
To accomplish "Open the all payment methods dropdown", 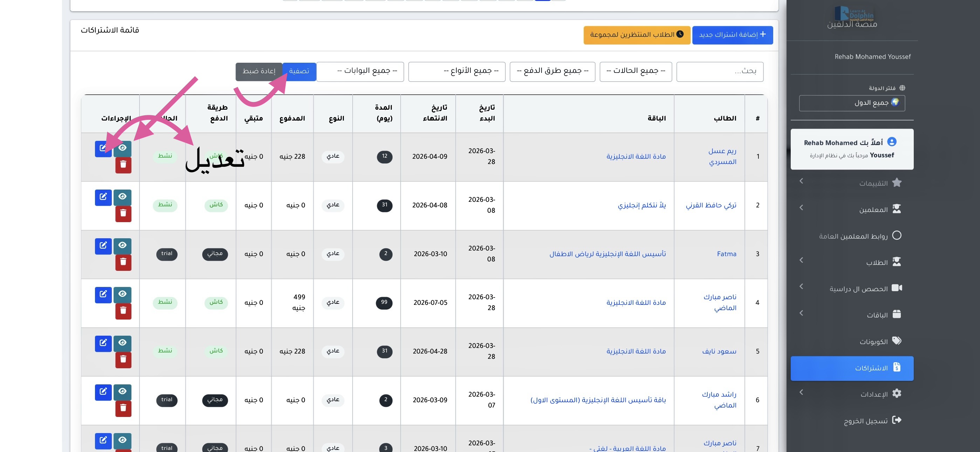I will pos(552,71).
